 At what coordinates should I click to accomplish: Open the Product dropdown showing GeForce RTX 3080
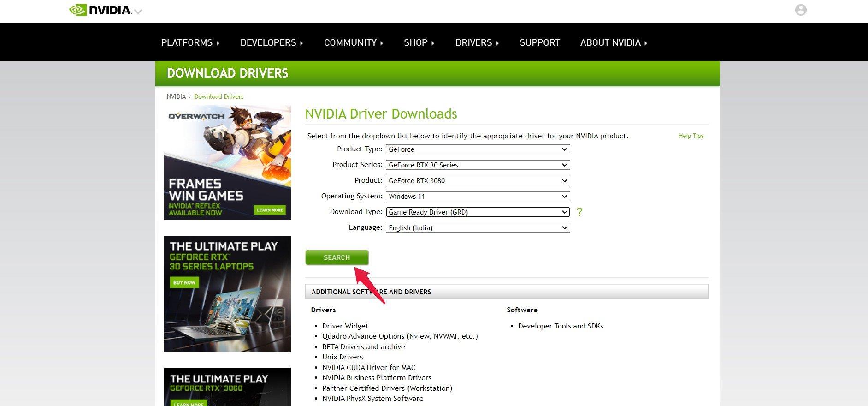coord(478,181)
